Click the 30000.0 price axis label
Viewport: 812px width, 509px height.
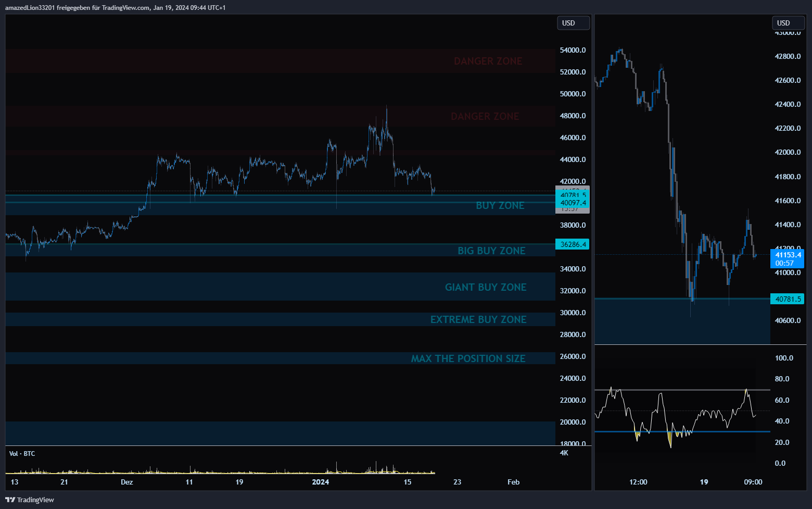tap(573, 313)
